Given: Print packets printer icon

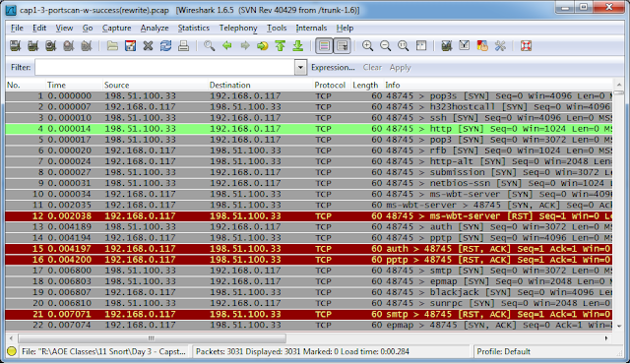Looking at the screenshot, I should (184, 46).
